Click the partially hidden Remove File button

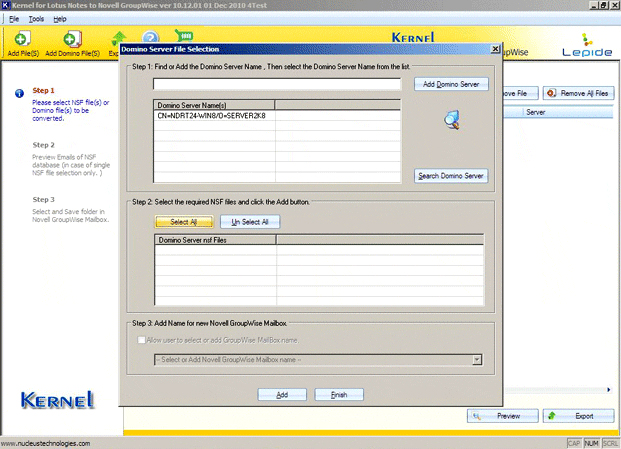(x=520, y=93)
